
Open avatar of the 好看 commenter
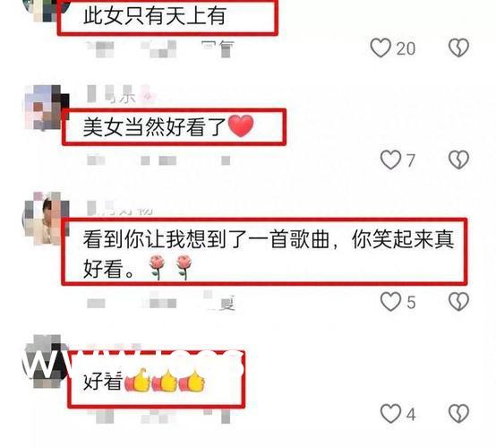point(47,361)
